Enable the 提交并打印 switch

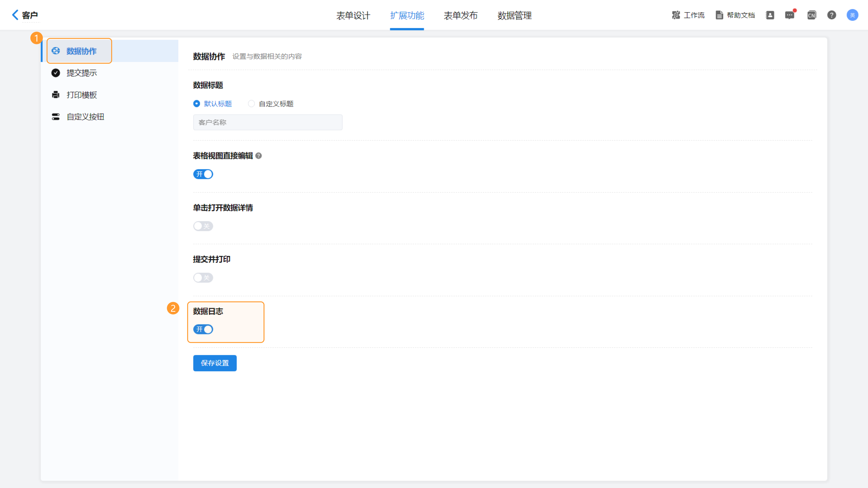pyautogui.click(x=203, y=277)
